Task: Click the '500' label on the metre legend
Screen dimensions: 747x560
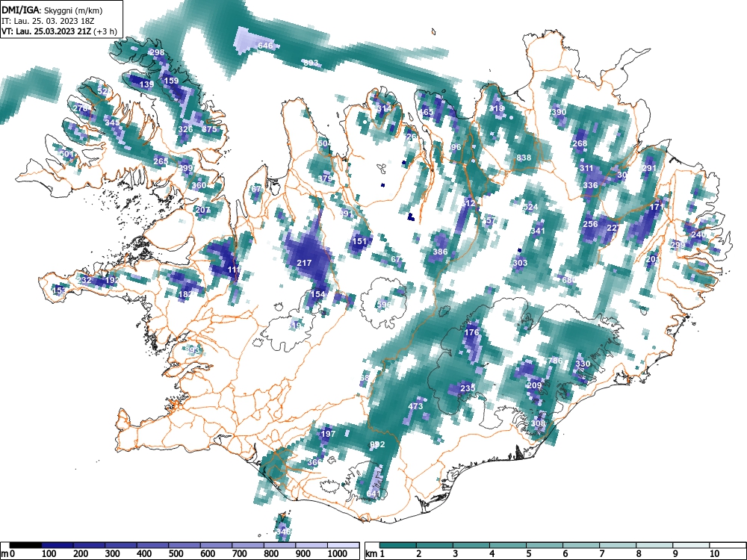Action: 176,554
